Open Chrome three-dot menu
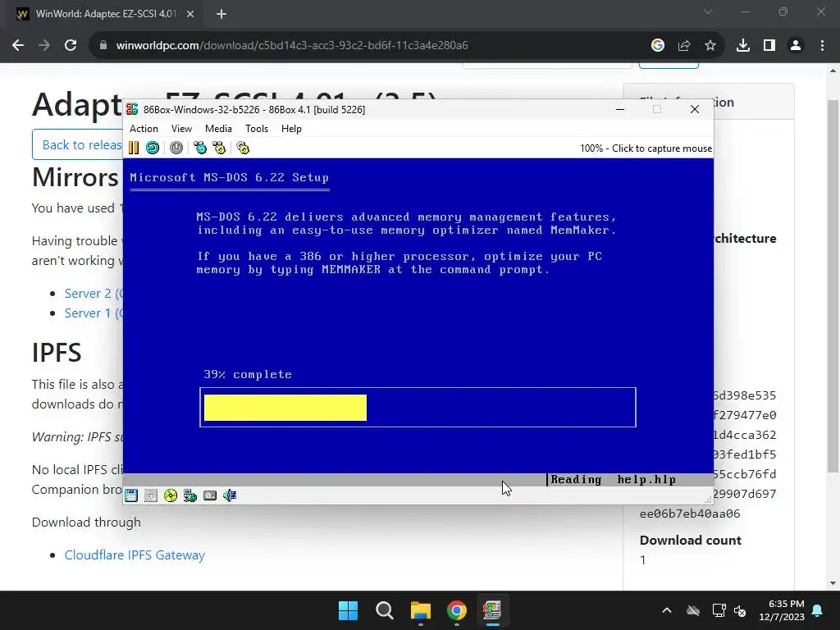This screenshot has height=630, width=840. (822, 46)
